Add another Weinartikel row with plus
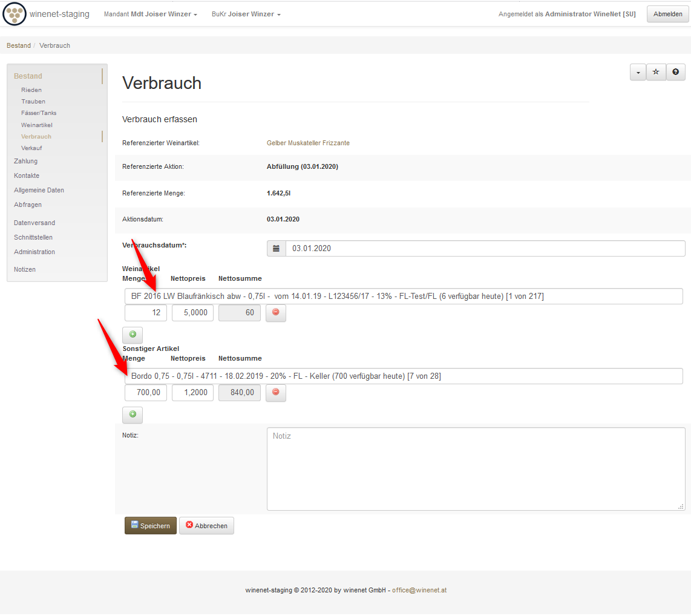Screen dimensions: 691x616 pyautogui.click(x=133, y=335)
